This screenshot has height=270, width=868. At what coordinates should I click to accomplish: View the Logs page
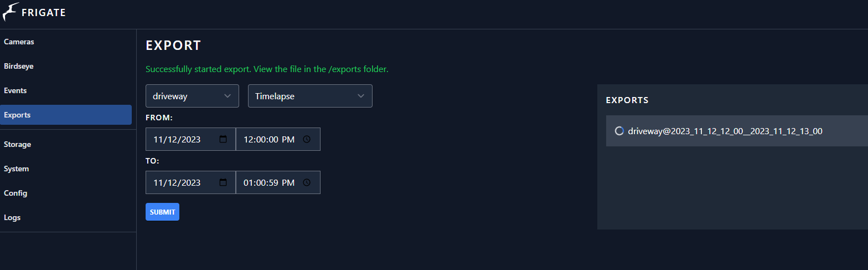point(12,217)
